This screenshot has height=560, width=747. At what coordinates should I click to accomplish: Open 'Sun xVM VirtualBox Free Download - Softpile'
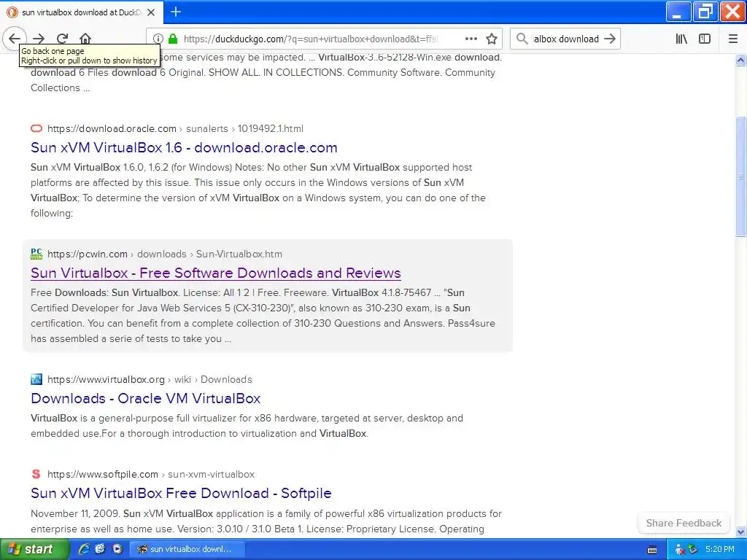tap(181, 494)
